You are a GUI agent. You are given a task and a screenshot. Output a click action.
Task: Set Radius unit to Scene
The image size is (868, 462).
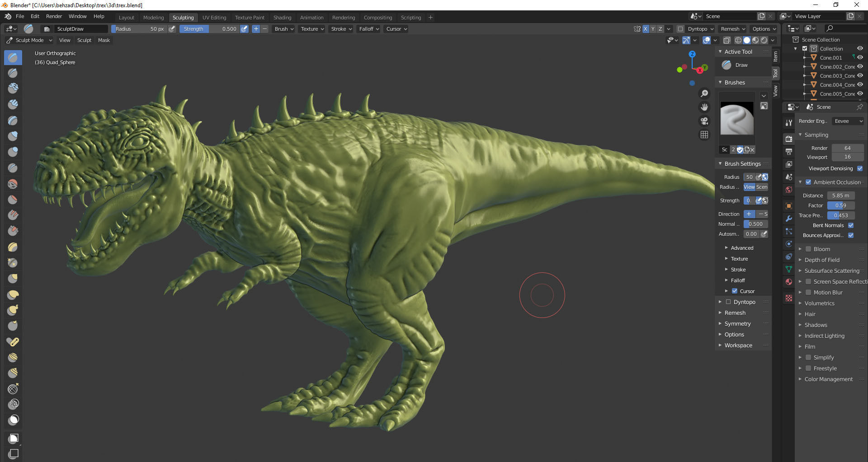click(762, 187)
